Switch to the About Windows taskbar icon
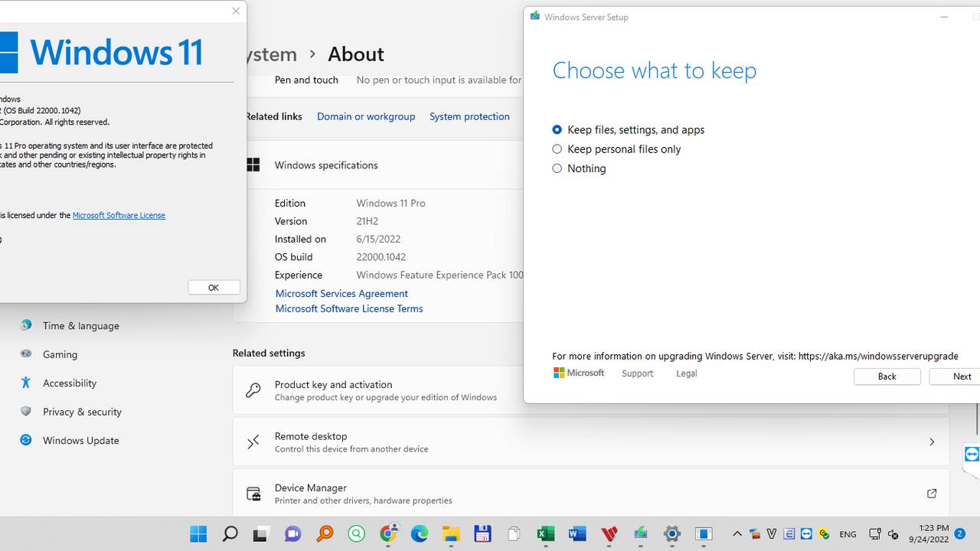980x551 pixels. pyautogui.click(x=704, y=533)
